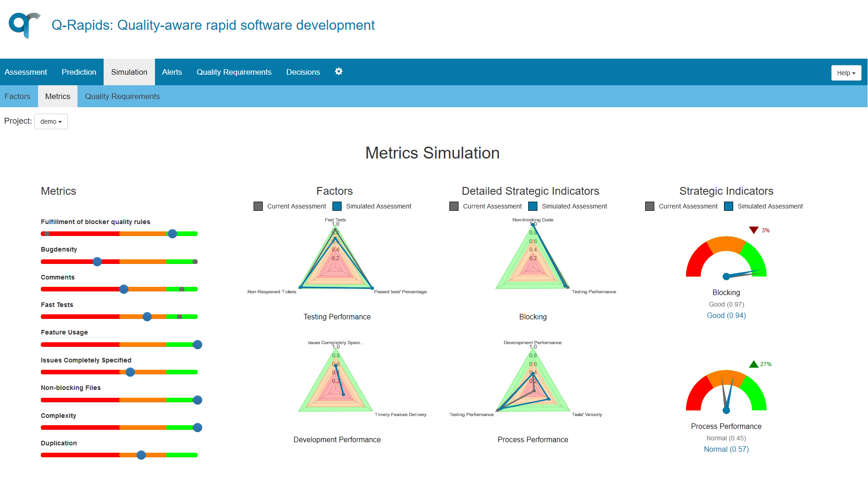Switch to the Prediction tab

tap(78, 72)
